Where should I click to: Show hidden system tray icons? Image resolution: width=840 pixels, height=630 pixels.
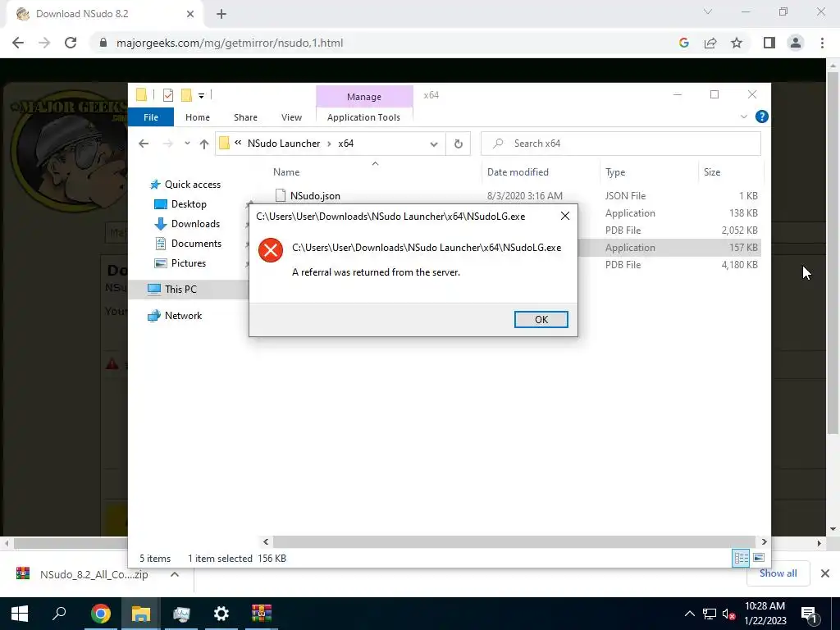pos(689,614)
